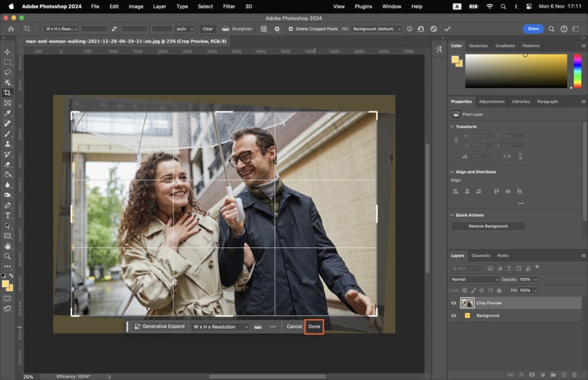Select the Clone Stamp tool

[7, 145]
